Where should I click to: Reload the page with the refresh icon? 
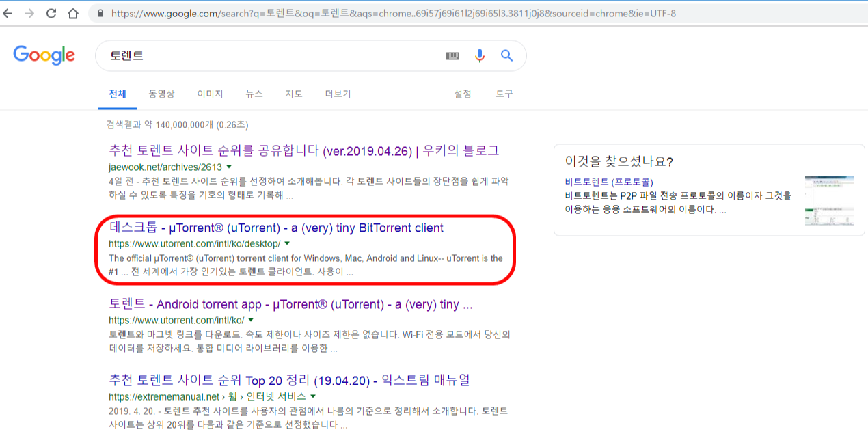coord(51,13)
